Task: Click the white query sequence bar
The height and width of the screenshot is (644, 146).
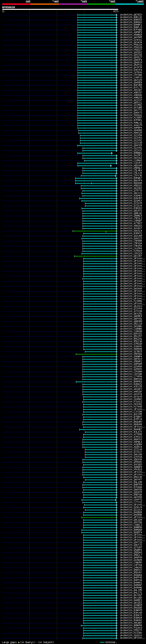Action: pyautogui.click(x=60, y=10)
